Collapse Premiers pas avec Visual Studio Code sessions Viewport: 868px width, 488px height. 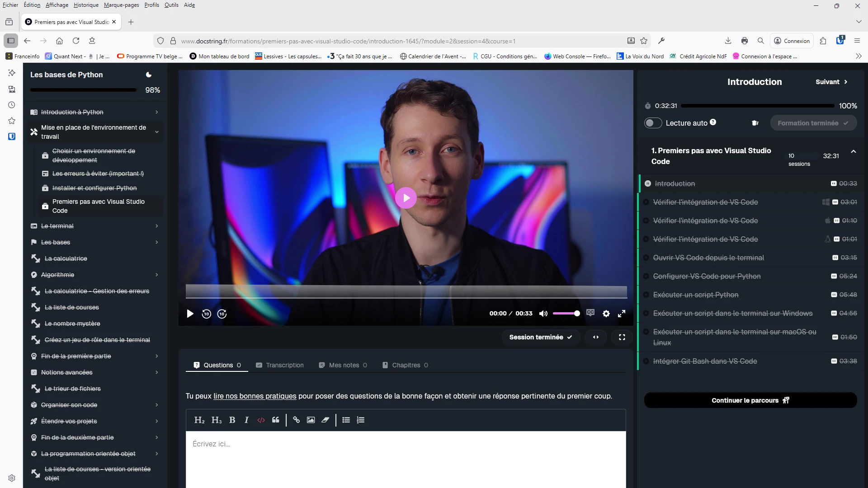coord(853,152)
